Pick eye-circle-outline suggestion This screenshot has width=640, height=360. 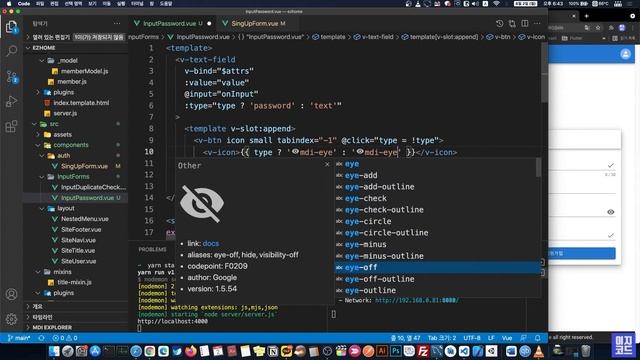coord(437,233)
